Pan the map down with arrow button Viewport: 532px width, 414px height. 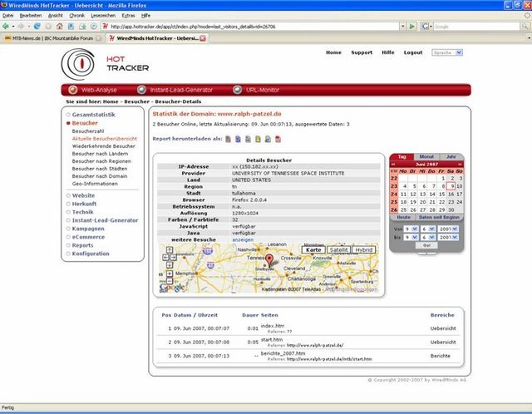(170, 265)
